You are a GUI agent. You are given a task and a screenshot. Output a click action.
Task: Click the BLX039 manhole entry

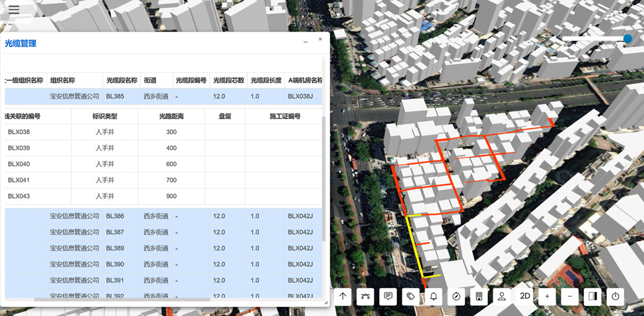click(19, 148)
